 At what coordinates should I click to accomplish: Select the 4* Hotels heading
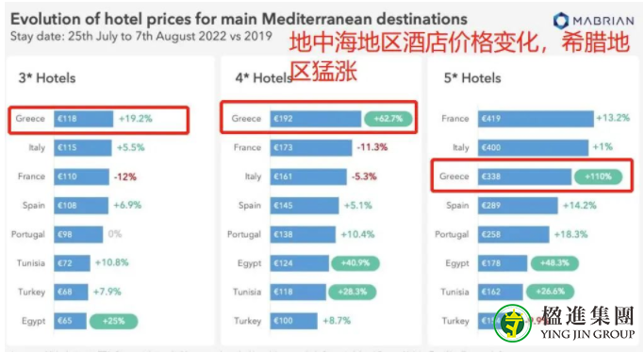[x=263, y=77]
